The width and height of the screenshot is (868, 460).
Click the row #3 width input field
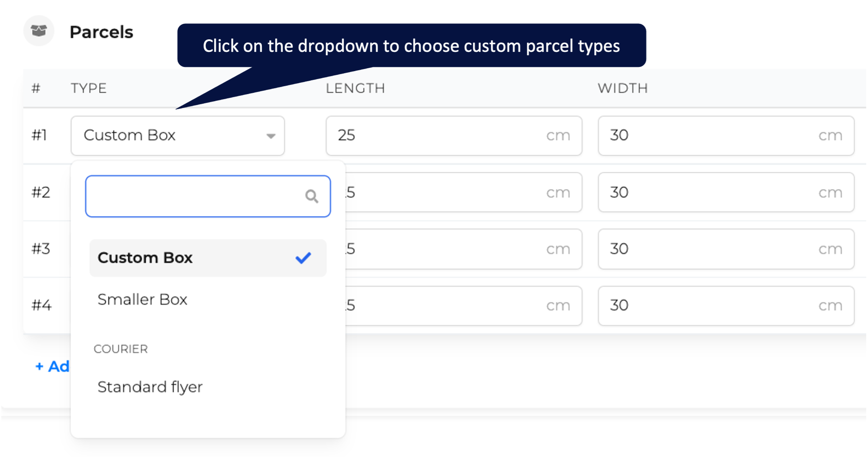726,249
